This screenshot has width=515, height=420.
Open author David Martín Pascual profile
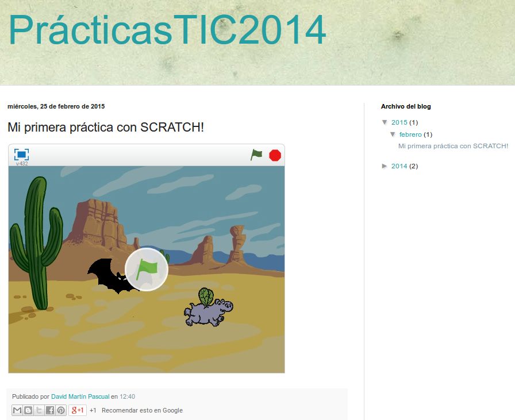pos(80,396)
